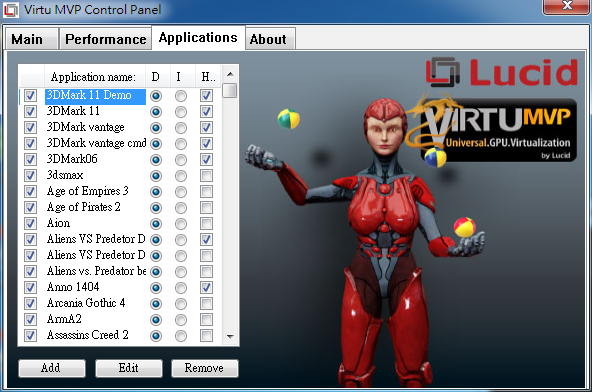The width and height of the screenshot is (592, 392).
Task: Click the Remove button
Action: coord(205,368)
